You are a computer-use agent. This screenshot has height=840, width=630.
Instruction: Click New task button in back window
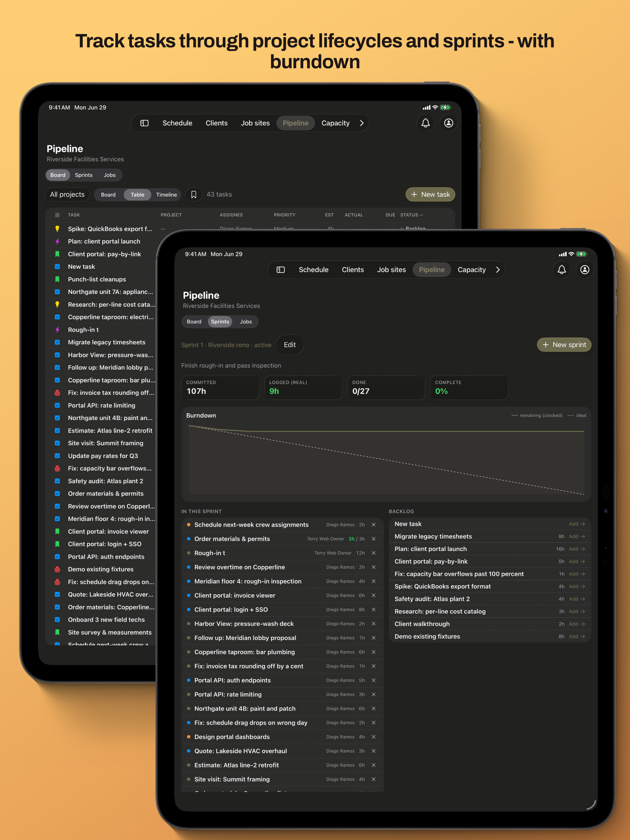click(430, 194)
